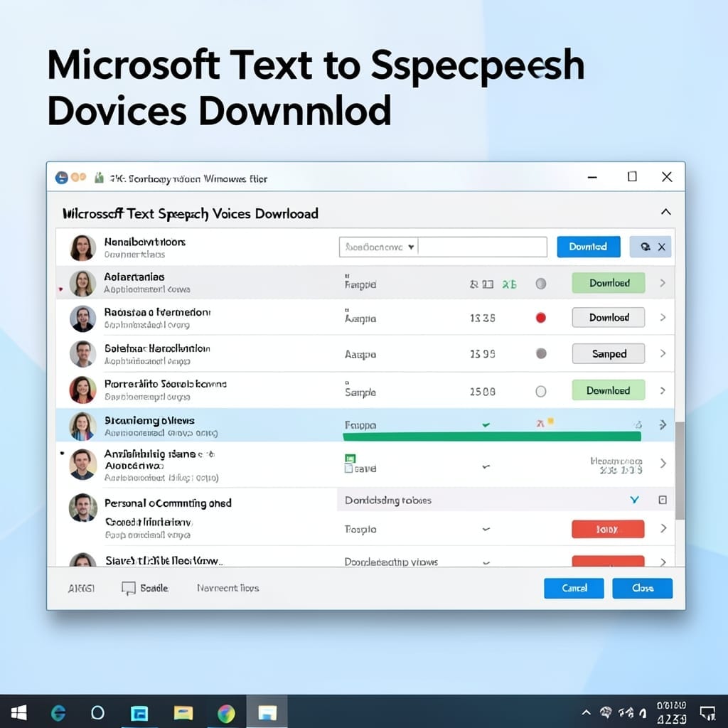This screenshot has height=728, width=728.
Task: Expand the highlighted Steaniemg row arrow
Action: [663, 425]
